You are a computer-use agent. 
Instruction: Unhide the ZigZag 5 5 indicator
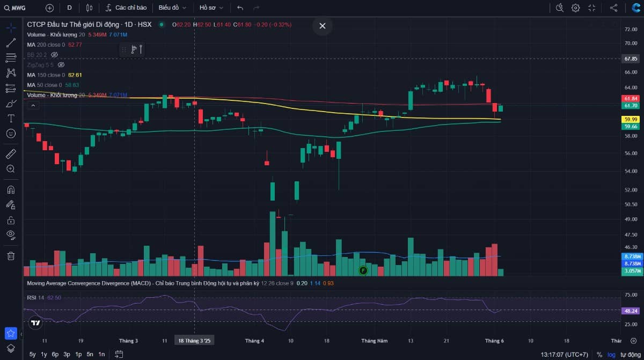click(61, 65)
